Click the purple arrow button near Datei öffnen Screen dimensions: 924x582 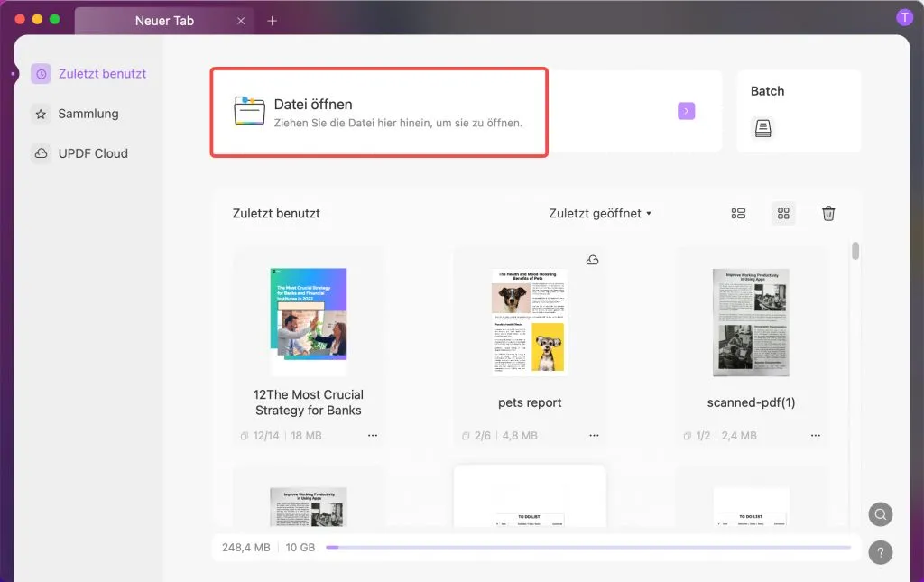pos(686,110)
